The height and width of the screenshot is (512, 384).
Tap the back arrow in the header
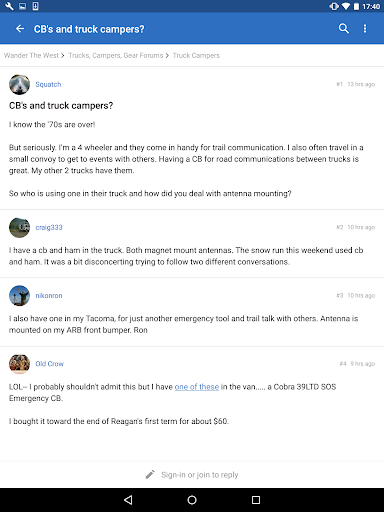pos(20,29)
